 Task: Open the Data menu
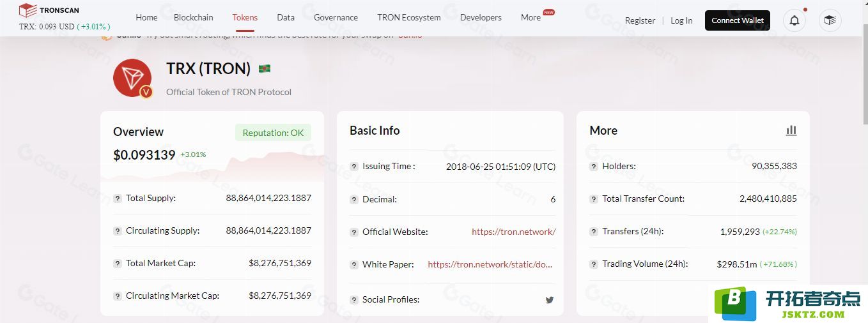[286, 17]
